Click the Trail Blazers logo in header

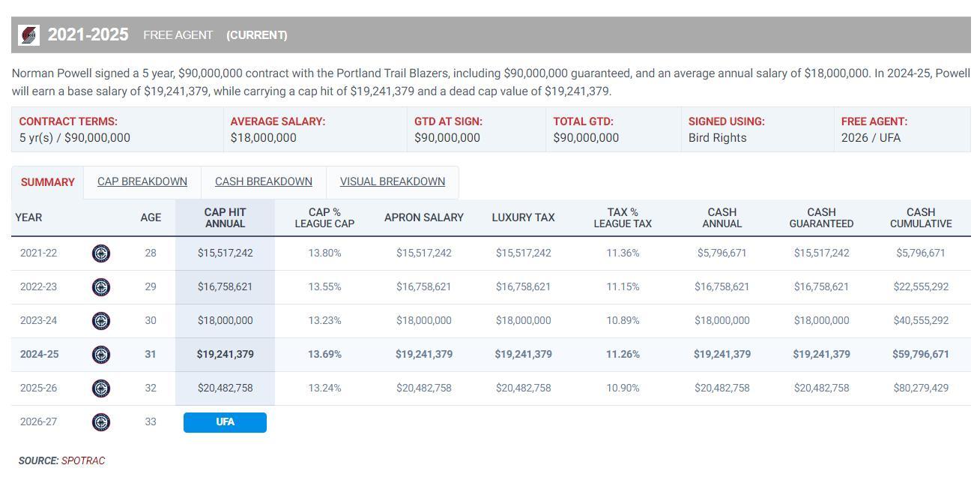click(x=28, y=35)
